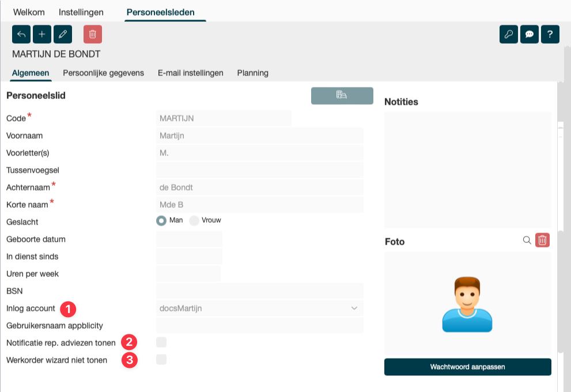Viewport: 571px width, 392px height.
Task: Open the E-mail instellingen tab
Action: [190, 73]
